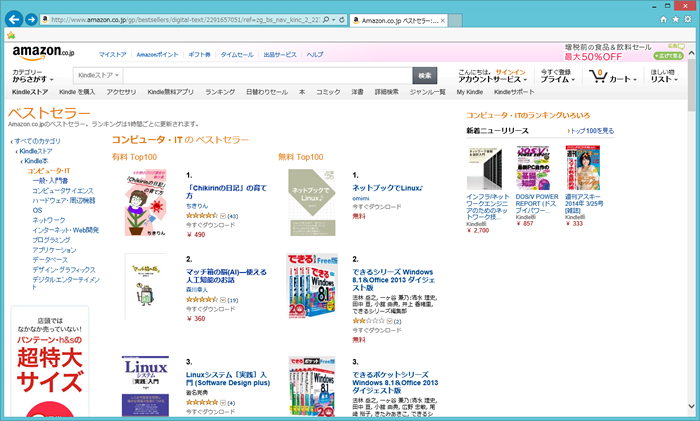
Task: Expand the ほしい物リスト dropdown
Action: click(x=664, y=75)
